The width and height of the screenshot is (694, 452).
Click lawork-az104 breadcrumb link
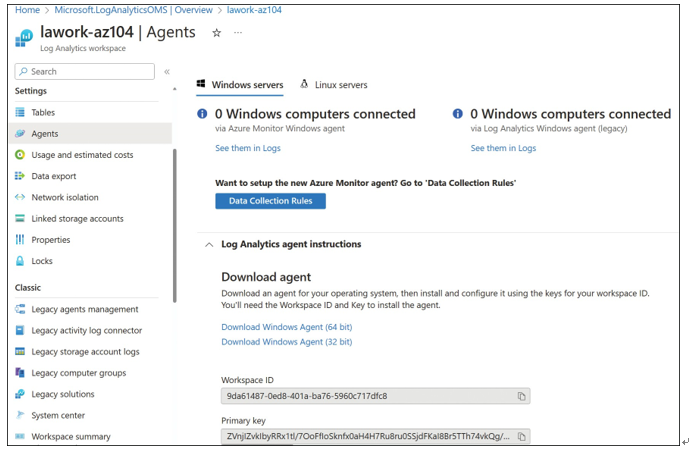click(x=254, y=10)
